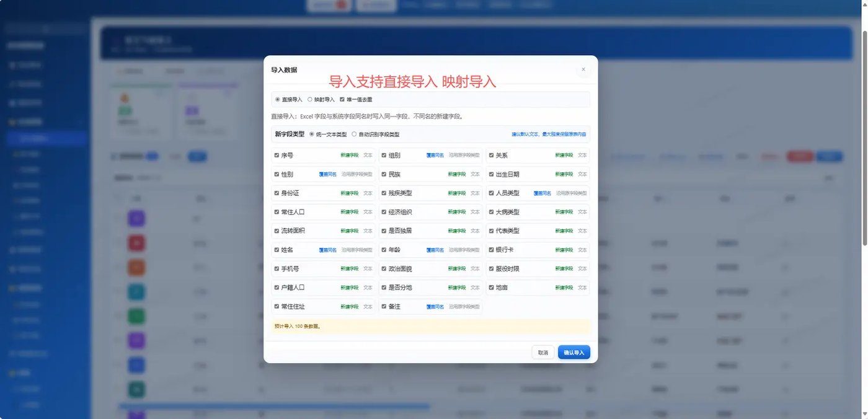The image size is (868, 419).
Task: Click the 导入数据 dialog title
Action: [x=284, y=70]
